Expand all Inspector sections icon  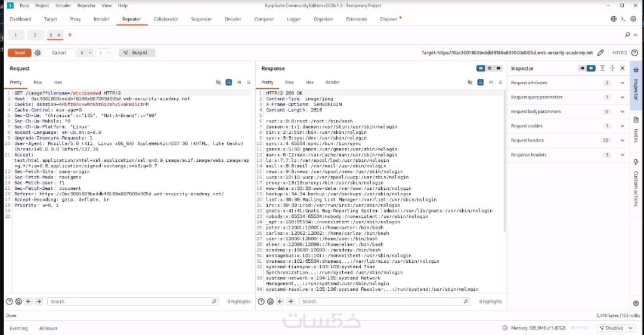pyautogui.click(x=602, y=68)
